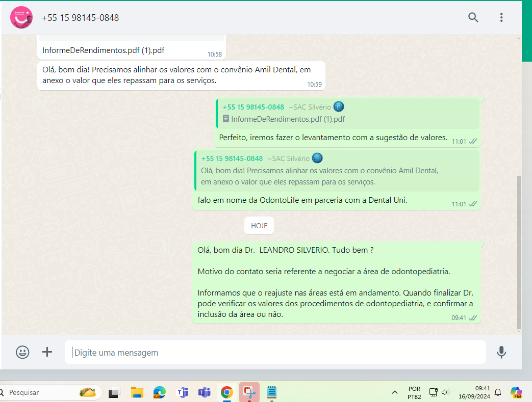Click the read receipt on the 09:41 message
The height and width of the screenshot is (402, 532).
(473, 318)
